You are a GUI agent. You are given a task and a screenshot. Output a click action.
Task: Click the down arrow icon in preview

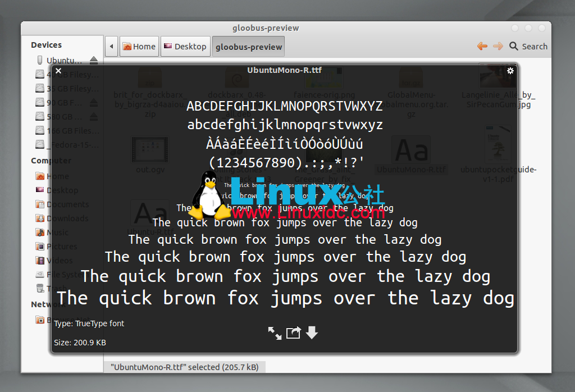tap(312, 333)
